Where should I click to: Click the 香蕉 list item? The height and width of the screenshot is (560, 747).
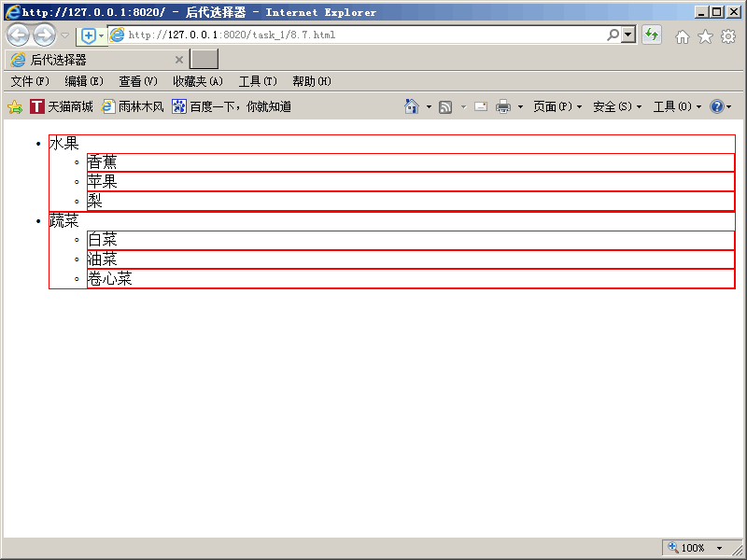click(x=411, y=162)
